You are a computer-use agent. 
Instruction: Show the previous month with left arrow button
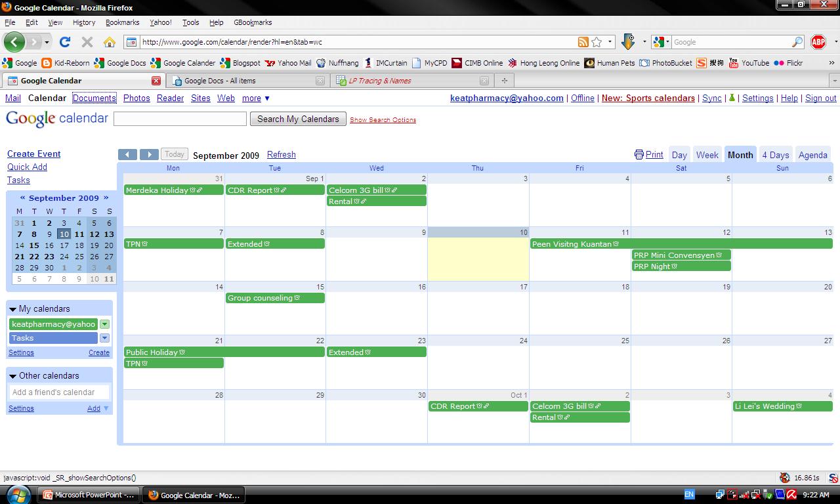click(127, 155)
